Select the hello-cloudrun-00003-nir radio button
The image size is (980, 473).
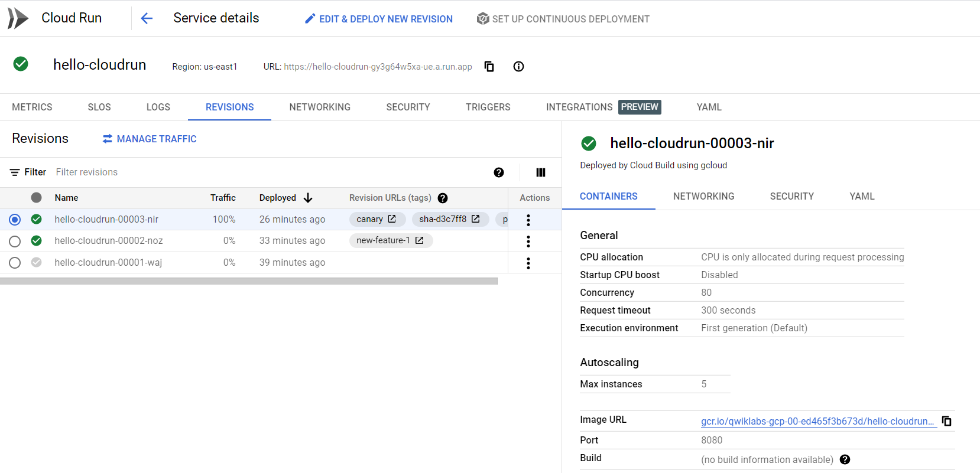coord(15,220)
